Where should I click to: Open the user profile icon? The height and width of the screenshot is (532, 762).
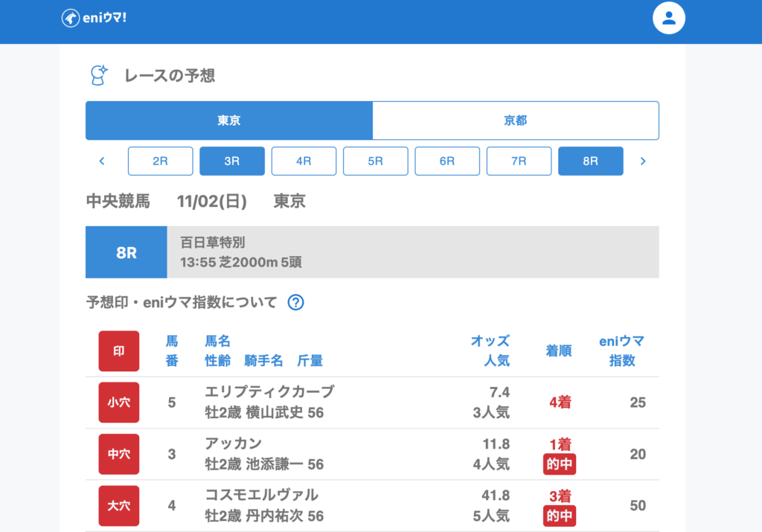coord(668,19)
